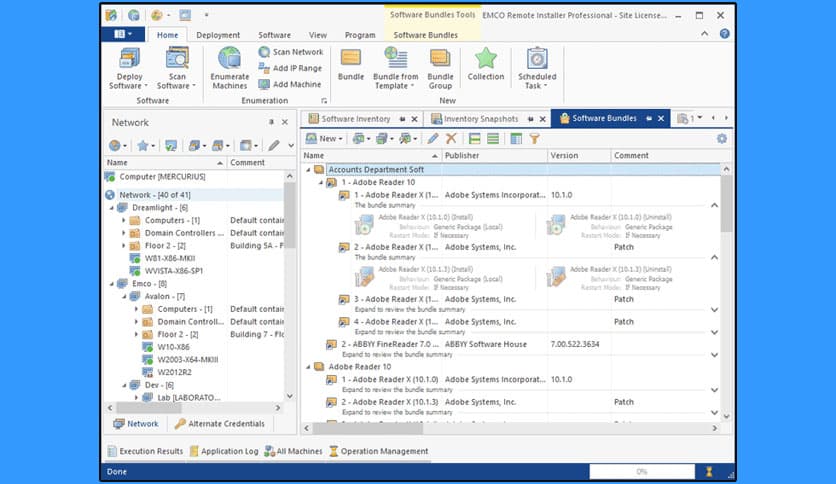Collapse the 1 - Adobe Reader 10 node
The image size is (836, 484).
pyautogui.click(x=321, y=182)
